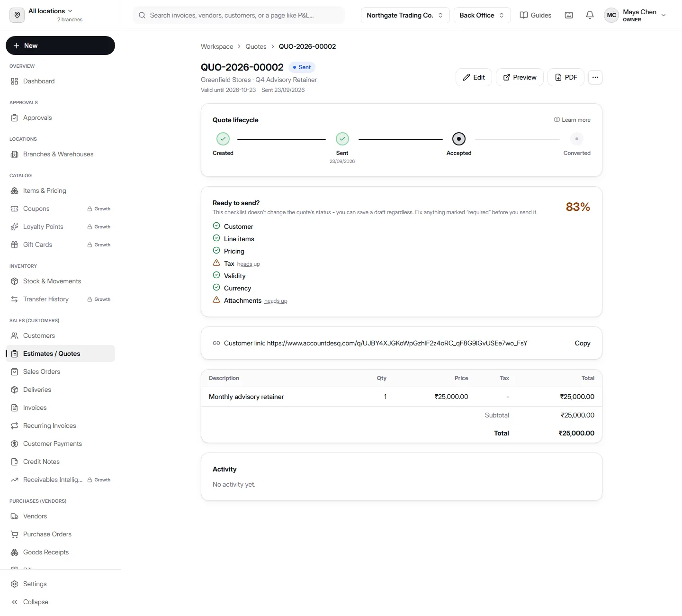The height and width of the screenshot is (616, 682).
Task: Copy the customer link
Action: pyautogui.click(x=583, y=343)
